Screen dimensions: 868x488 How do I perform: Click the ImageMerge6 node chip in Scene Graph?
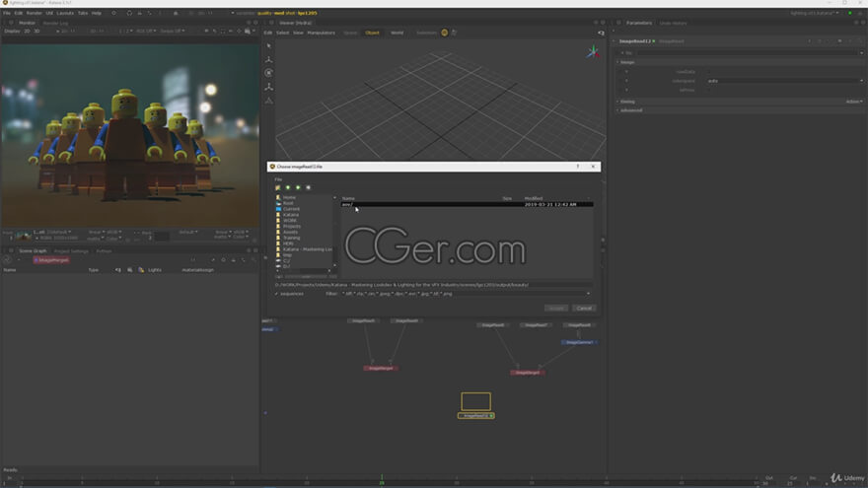coord(51,260)
